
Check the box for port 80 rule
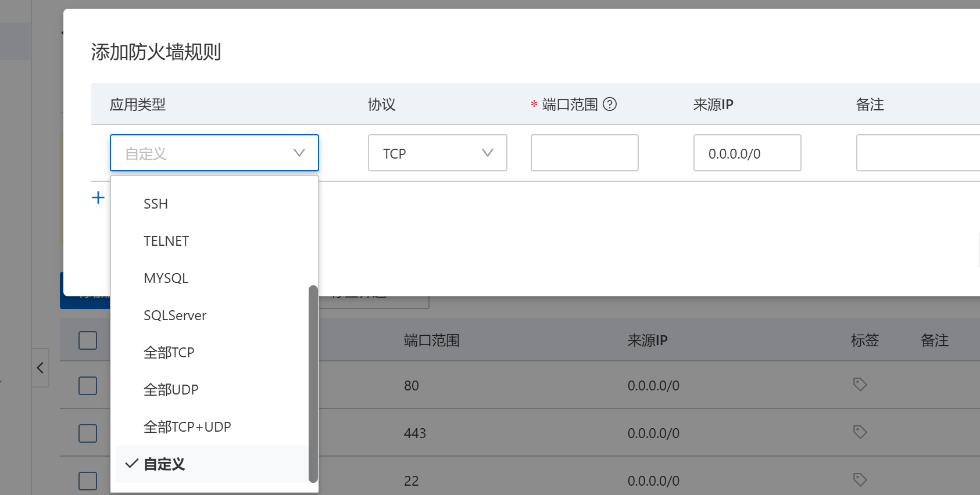click(x=88, y=386)
